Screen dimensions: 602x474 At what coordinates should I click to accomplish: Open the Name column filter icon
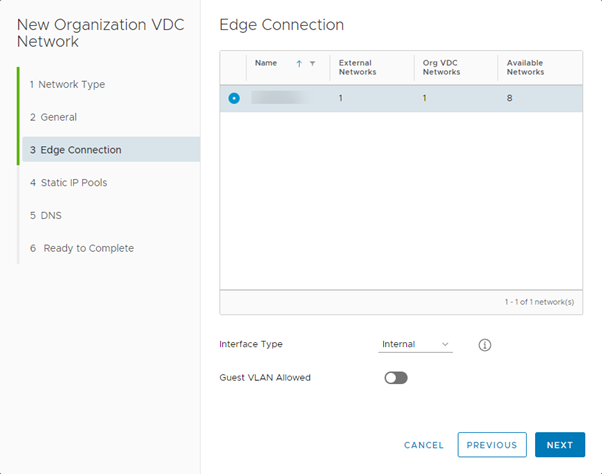(312, 64)
